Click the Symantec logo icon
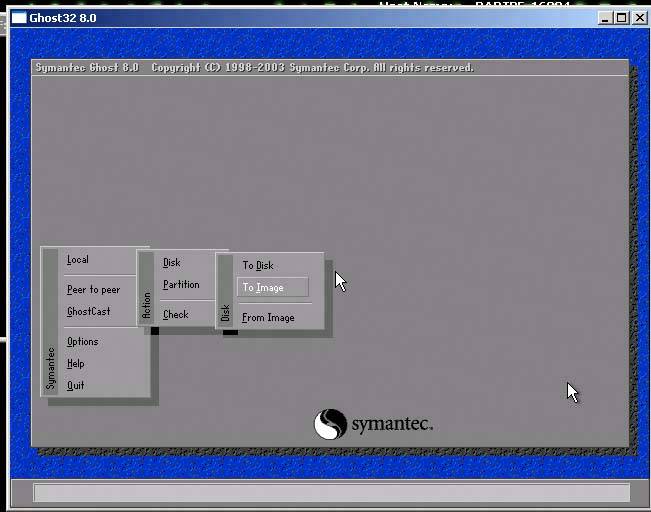The width and height of the screenshot is (651, 512). pos(330,424)
